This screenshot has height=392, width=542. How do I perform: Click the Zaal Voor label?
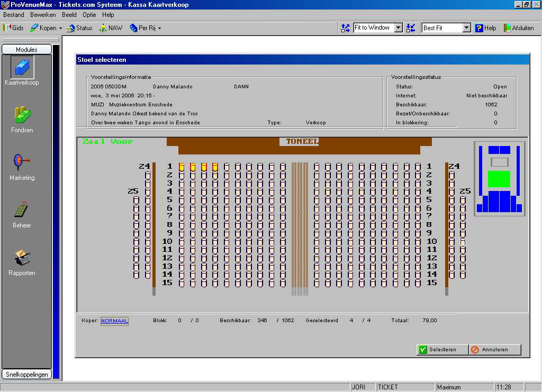click(107, 141)
